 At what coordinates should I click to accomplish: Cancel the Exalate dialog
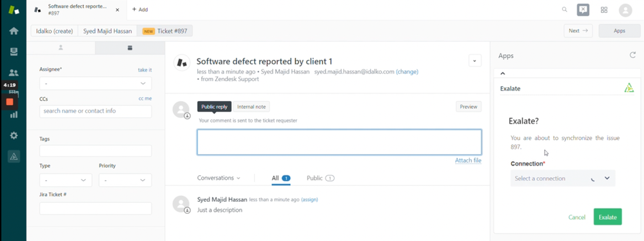pos(577,217)
